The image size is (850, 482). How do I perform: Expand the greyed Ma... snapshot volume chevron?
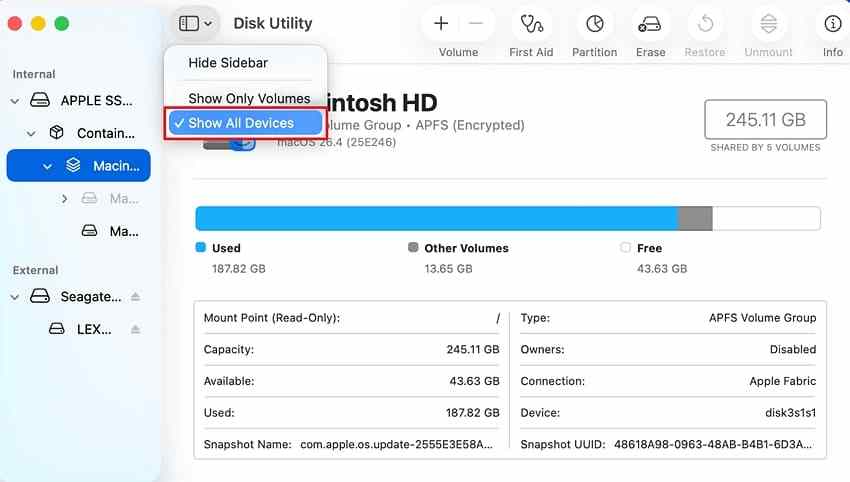click(64, 199)
